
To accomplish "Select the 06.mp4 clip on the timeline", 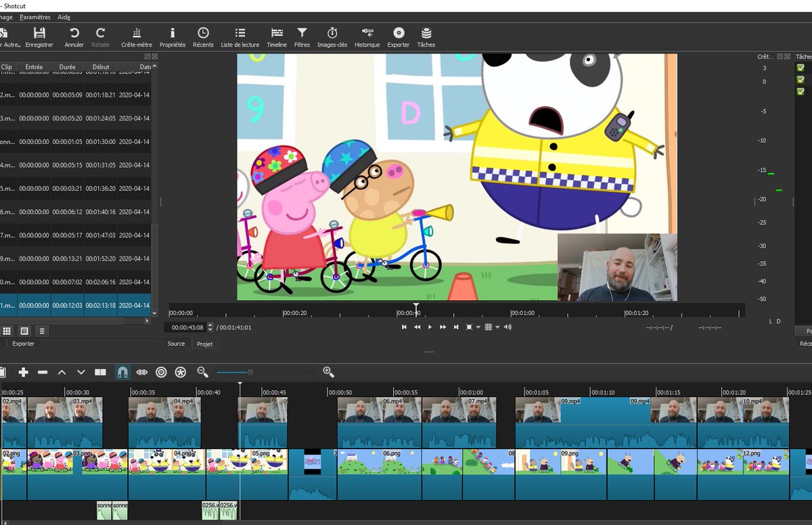I will click(x=379, y=422).
